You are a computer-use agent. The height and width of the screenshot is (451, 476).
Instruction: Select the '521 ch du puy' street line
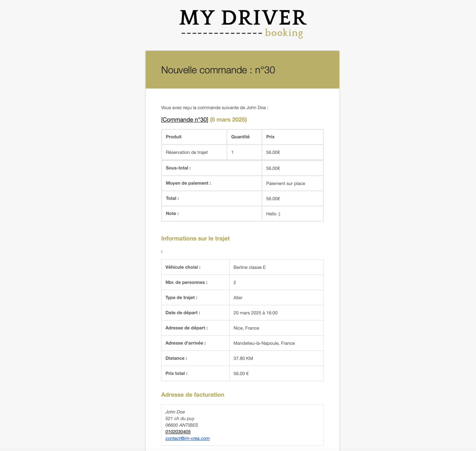[x=180, y=419]
